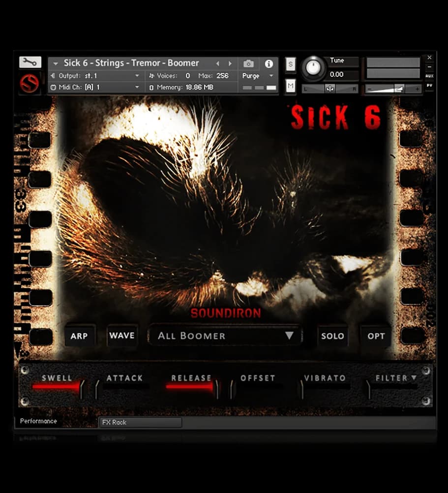Open the WAVE panel

click(122, 336)
